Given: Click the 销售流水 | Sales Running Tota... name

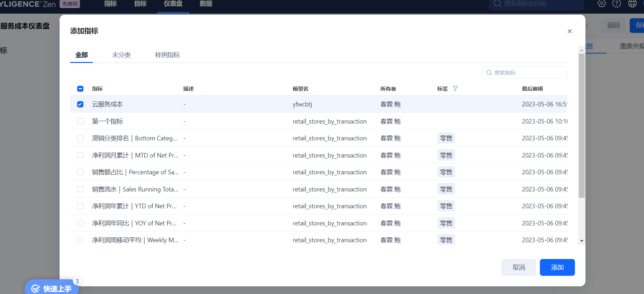Looking at the screenshot, I should tap(135, 189).
